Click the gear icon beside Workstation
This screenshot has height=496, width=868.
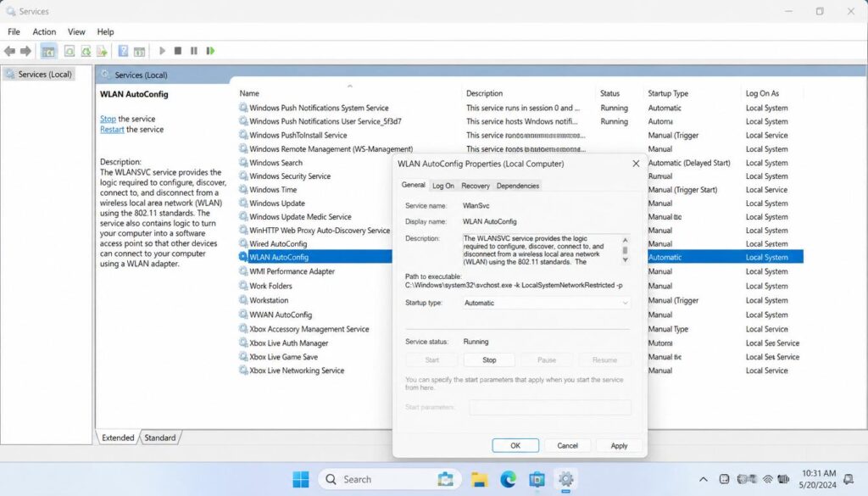click(x=243, y=300)
